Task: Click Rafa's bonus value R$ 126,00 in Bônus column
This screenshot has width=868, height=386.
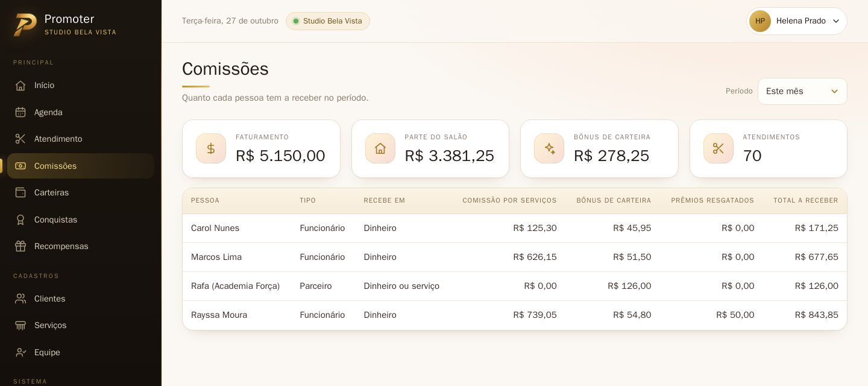Action: pyautogui.click(x=629, y=286)
